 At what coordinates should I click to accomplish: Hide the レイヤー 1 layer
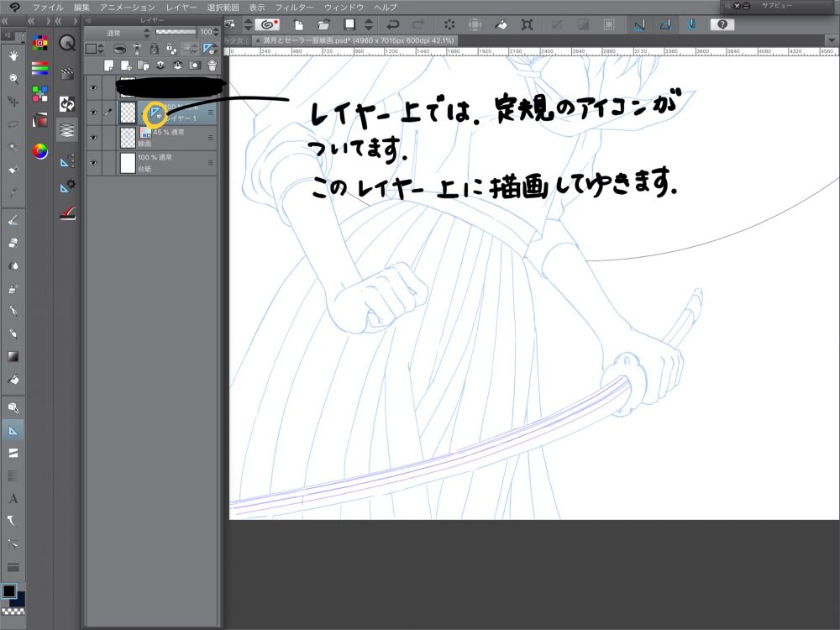(93, 113)
